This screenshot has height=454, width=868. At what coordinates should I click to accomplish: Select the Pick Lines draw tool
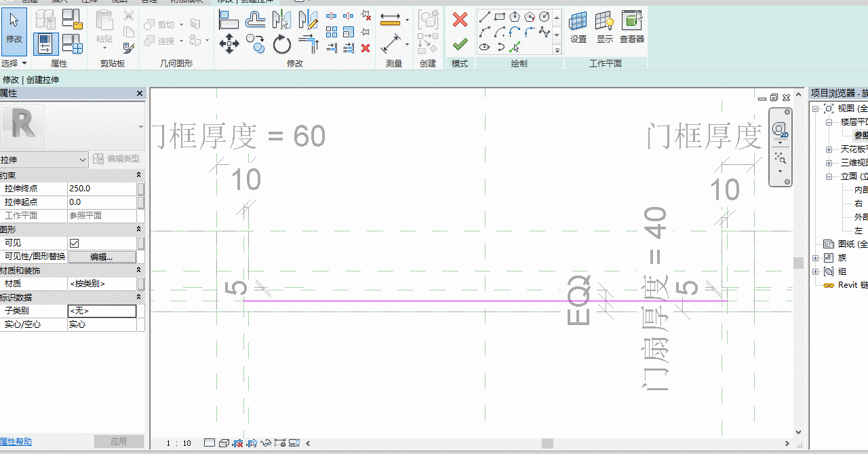point(515,48)
